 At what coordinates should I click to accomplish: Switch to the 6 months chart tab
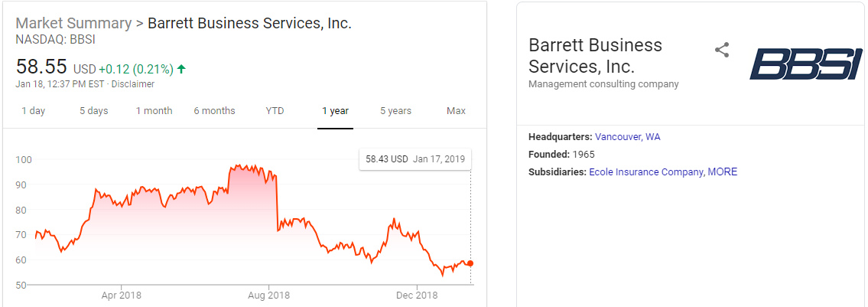coord(214,111)
